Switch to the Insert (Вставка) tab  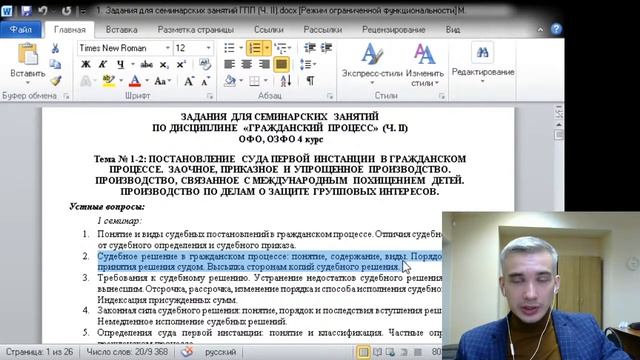tap(121, 30)
